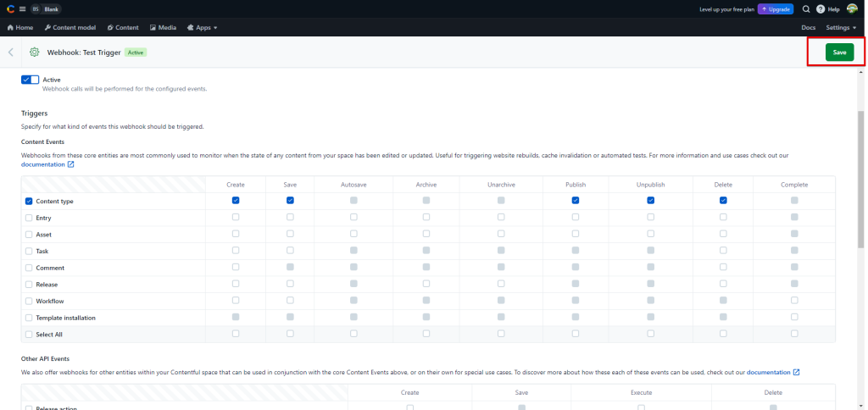Click the webhook gear icon

[x=34, y=53]
